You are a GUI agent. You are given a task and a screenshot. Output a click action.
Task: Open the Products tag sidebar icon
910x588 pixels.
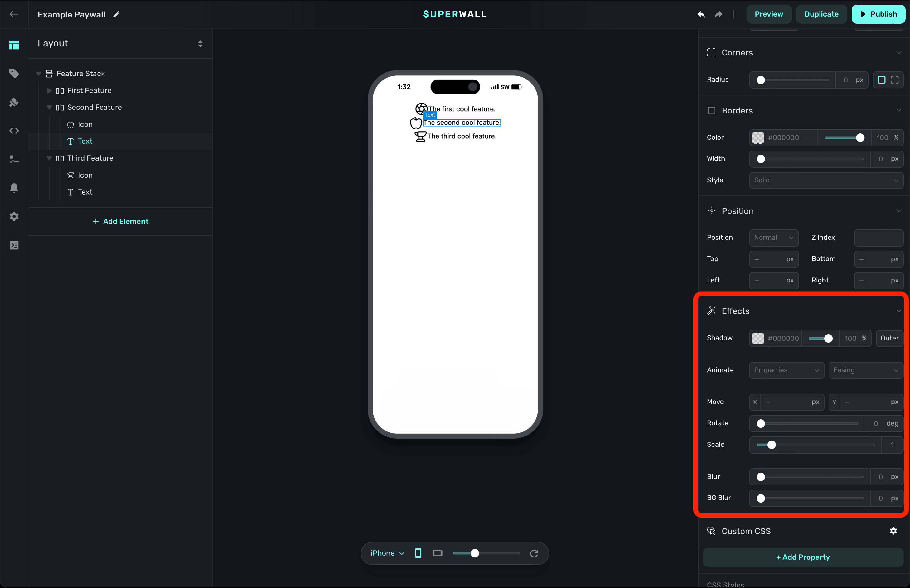pos(14,73)
